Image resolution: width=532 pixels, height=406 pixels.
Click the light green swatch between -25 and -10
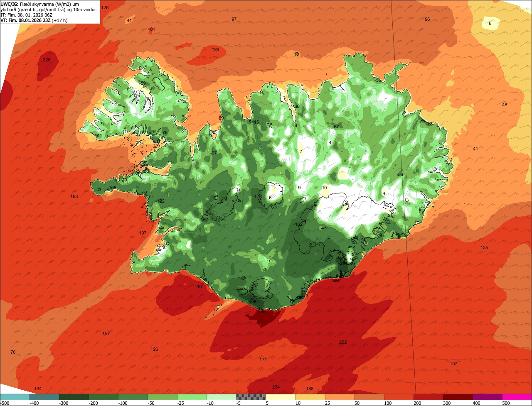point(192,397)
